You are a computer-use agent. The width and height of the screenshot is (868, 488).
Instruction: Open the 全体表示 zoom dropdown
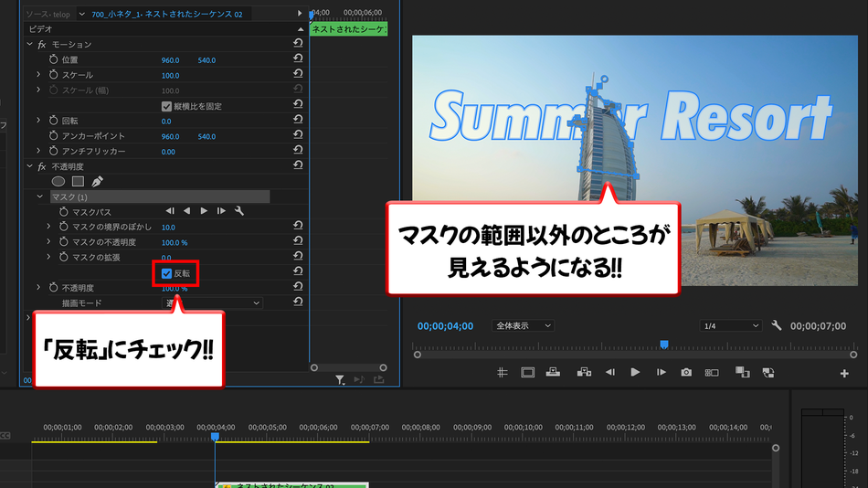tap(523, 325)
